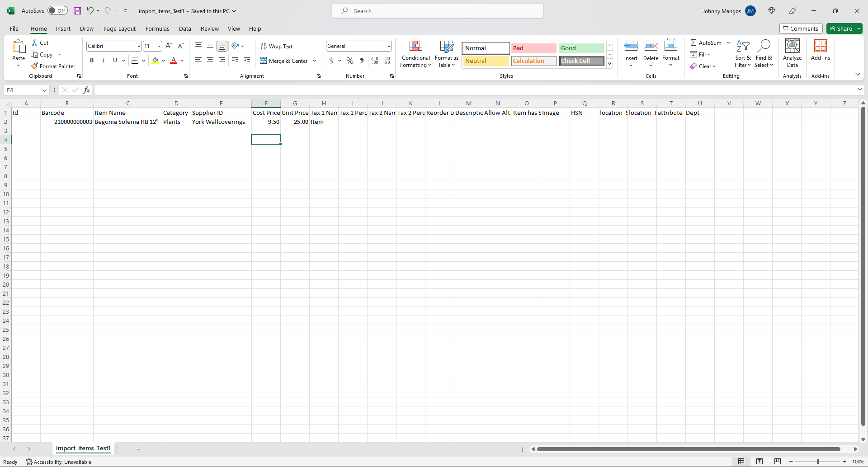Open the Analyze Data pane
Image resolution: width=868 pixels, height=467 pixels.
click(792, 53)
